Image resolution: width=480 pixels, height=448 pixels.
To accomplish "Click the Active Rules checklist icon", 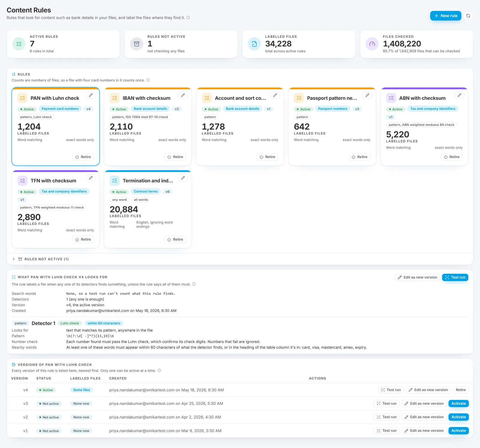I will click(19, 44).
